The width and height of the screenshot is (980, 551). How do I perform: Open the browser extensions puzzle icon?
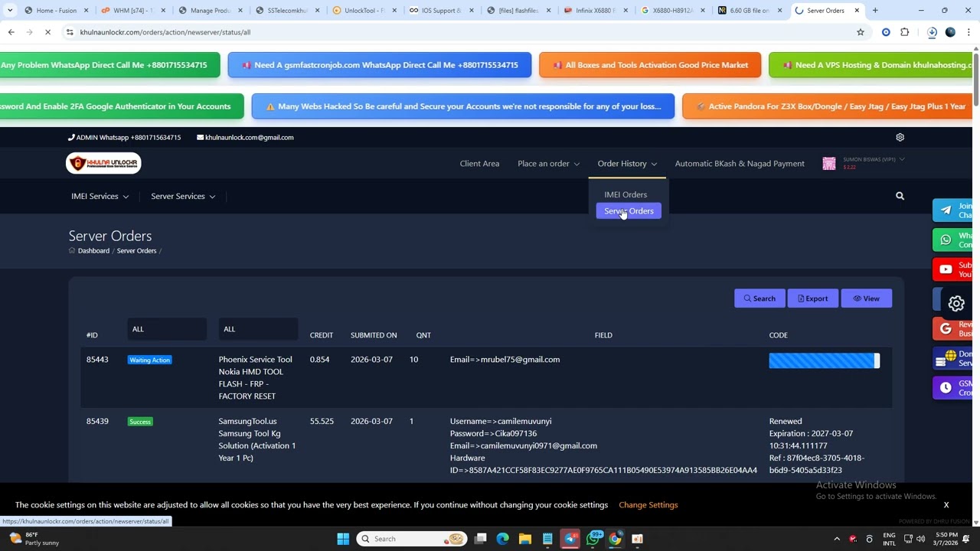[x=905, y=32]
